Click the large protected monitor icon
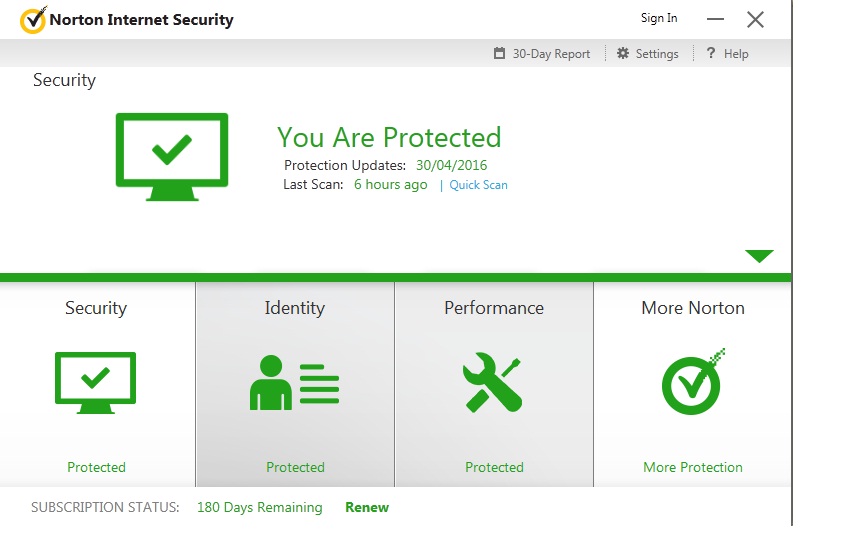Image resolution: width=864 pixels, height=540 pixels. 172,157
